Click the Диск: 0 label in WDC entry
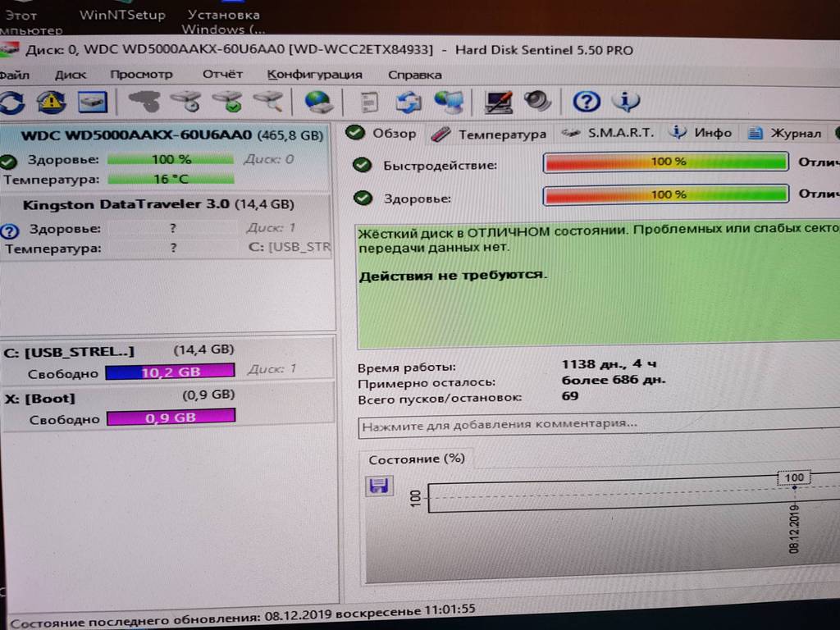Image resolution: width=840 pixels, height=630 pixels. [x=268, y=159]
